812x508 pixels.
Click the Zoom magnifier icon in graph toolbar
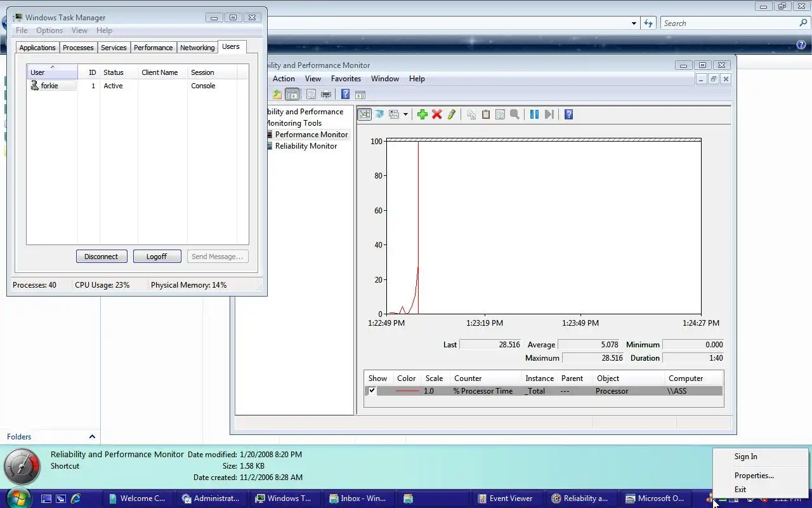click(514, 114)
